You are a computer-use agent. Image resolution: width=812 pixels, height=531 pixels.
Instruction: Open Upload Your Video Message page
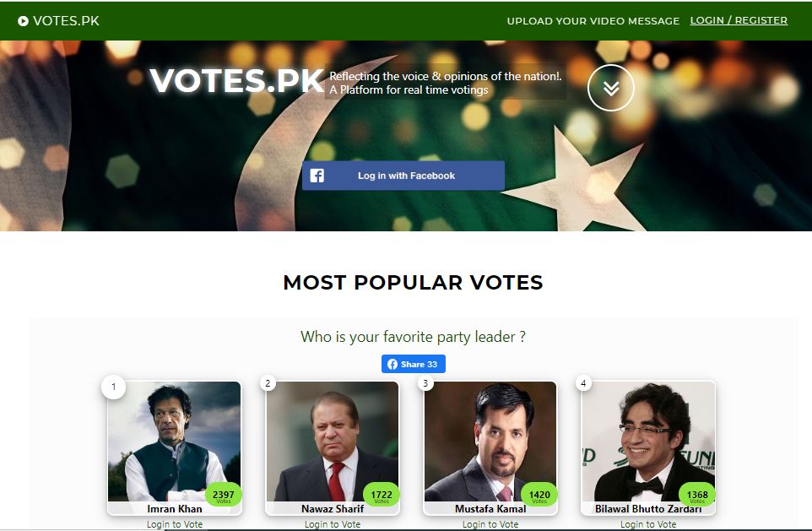(593, 21)
